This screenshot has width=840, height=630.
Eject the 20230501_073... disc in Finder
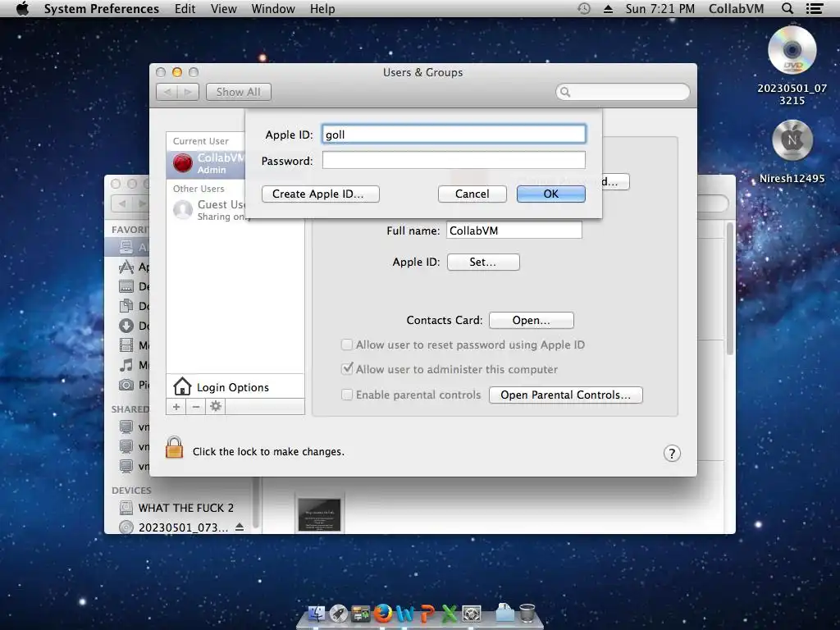tap(240, 527)
